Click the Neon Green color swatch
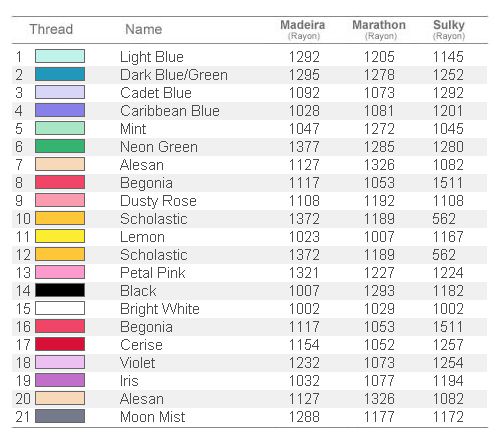Image resolution: width=500 pixels, height=438 pixels. (x=60, y=146)
